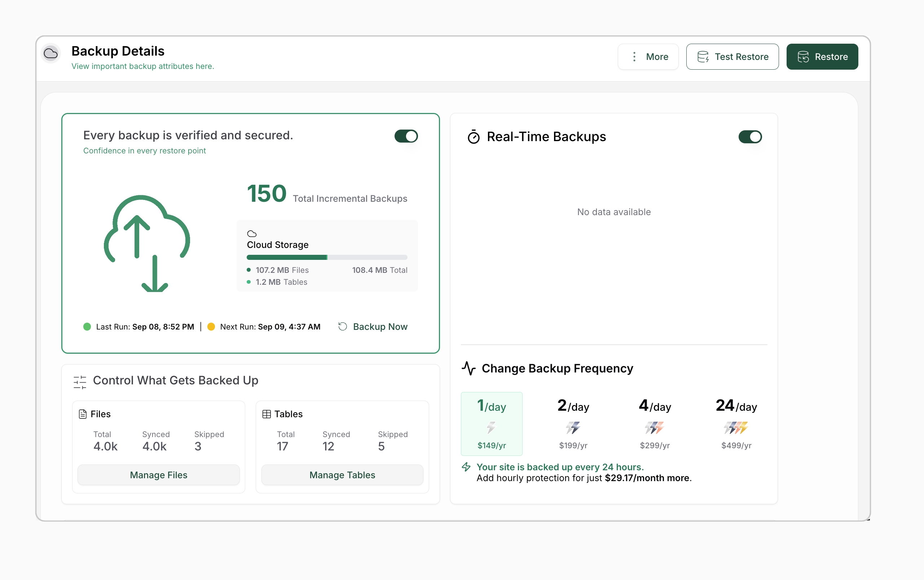Select the 4/day $299/yr frequency plan
Image resolution: width=924 pixels, height=580 pixels.
click(x=655, y=423)
